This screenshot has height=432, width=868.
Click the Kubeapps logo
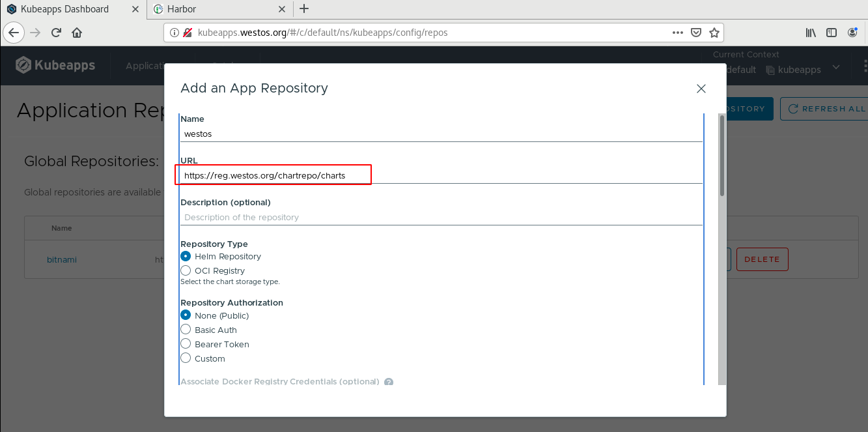[x=55, y=65]
